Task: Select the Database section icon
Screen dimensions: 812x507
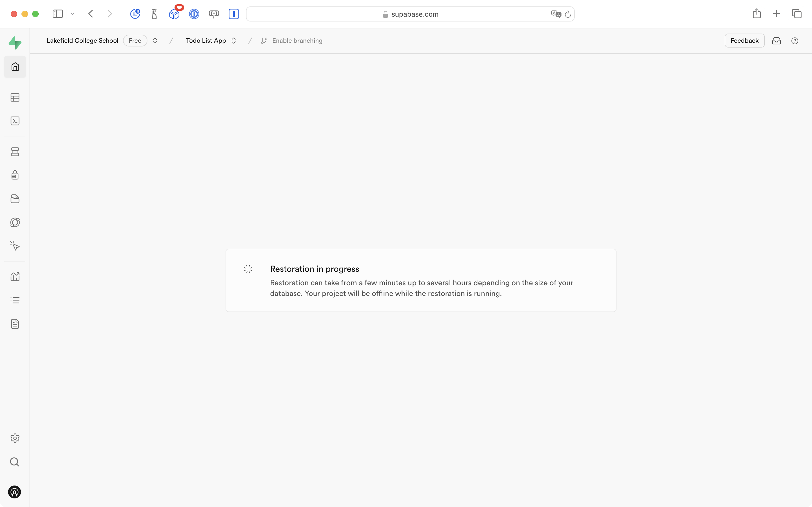Action: click(15, 151)
